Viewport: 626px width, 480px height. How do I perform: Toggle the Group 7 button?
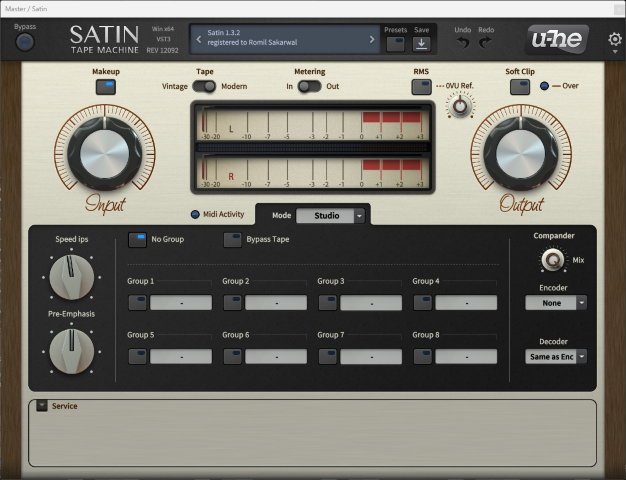coord(327,357)
